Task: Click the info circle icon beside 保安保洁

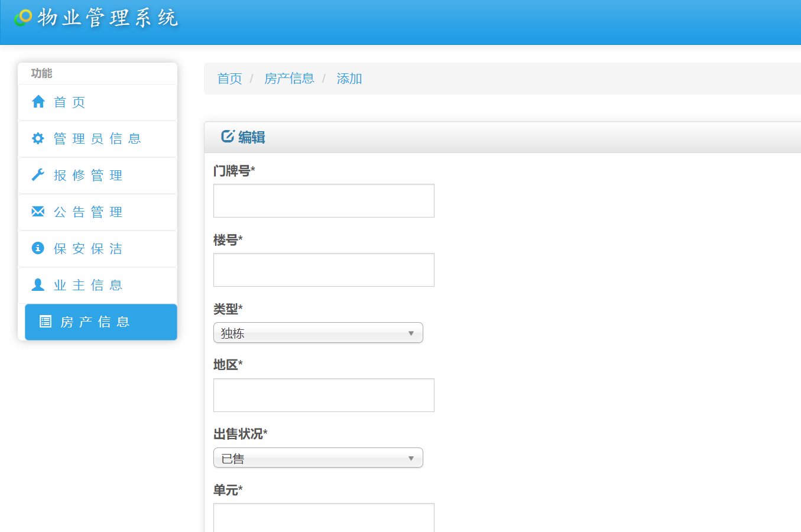Action: (38, 248)
